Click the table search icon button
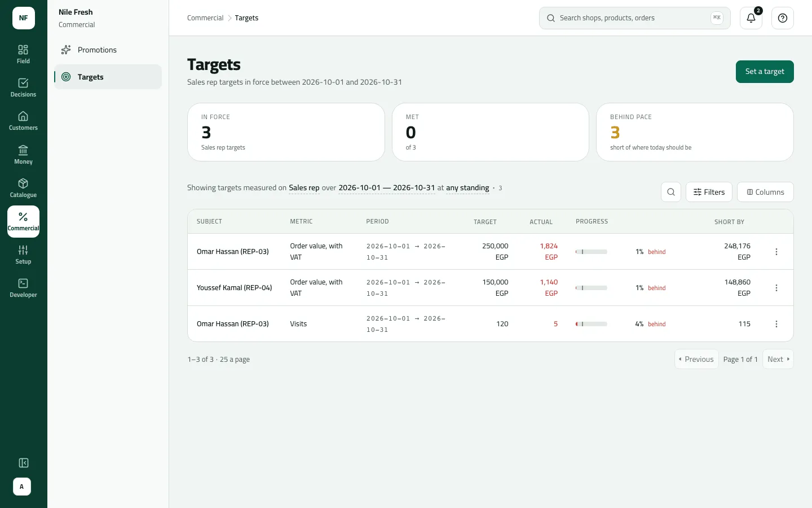The height and width of the screenshot is (508, 812). tap(671, 192)
